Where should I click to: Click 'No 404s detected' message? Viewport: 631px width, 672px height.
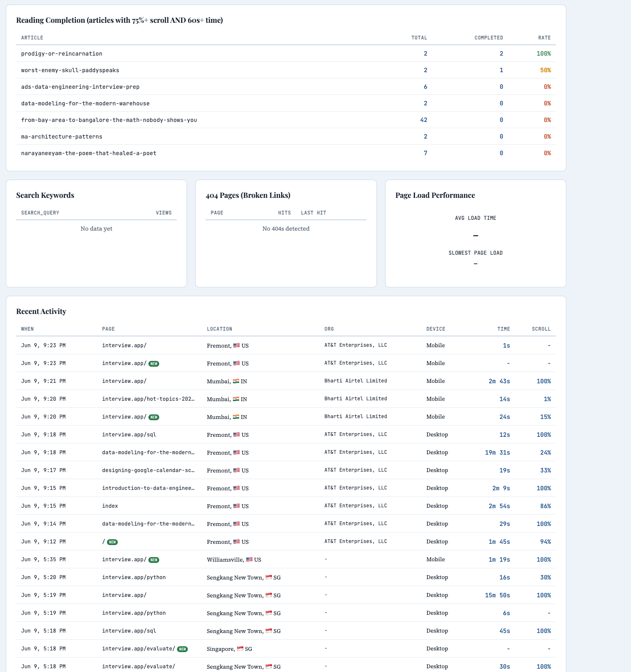(x=286, y=229)
